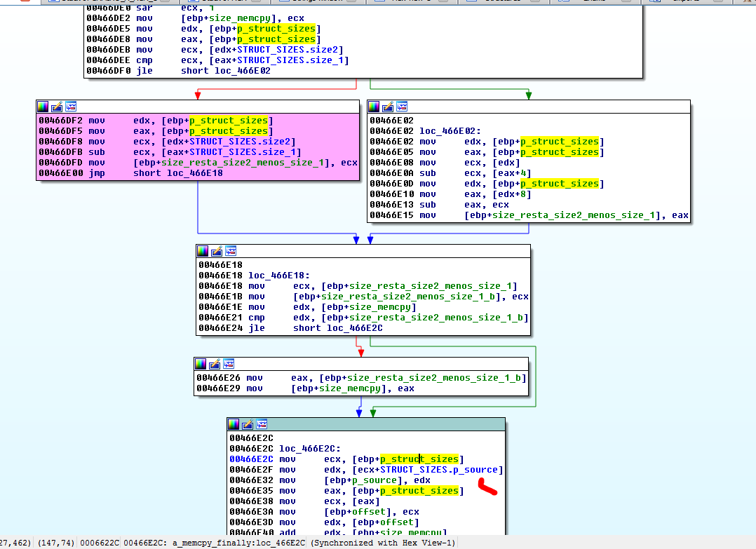Set node color for loc_466E02 block
The width and height of the screenshot is (756, 549).
click(374, 107)
